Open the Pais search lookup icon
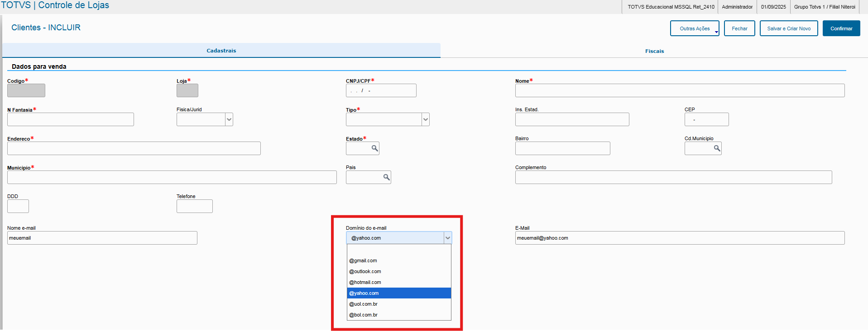 coord(386,177)
